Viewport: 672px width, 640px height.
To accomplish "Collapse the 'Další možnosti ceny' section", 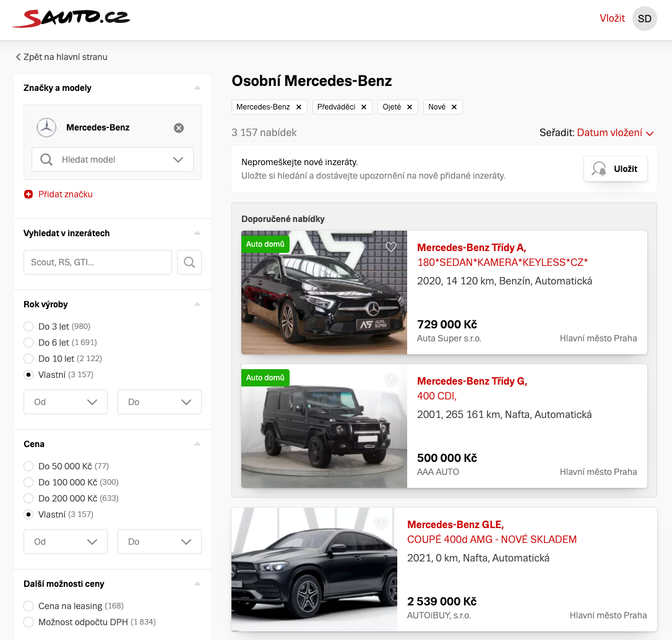I will 197,584.
